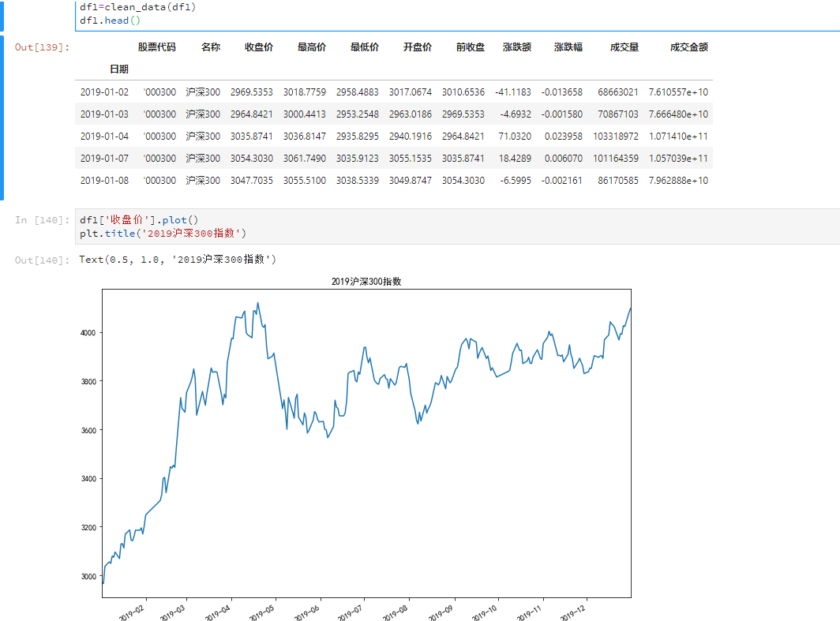This screenshot has height=621, width=840.
Task: Select the In [140] prompt label
Action: click(x=43, y=220)
